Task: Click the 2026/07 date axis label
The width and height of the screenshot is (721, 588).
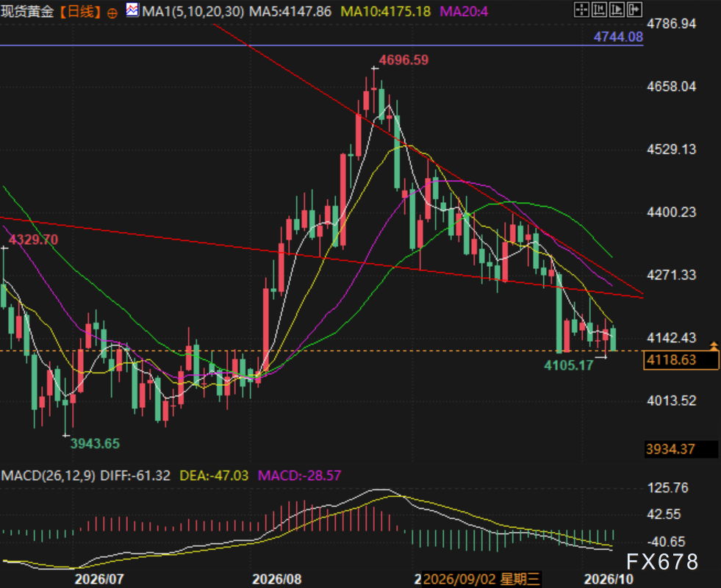Action: 99,578
